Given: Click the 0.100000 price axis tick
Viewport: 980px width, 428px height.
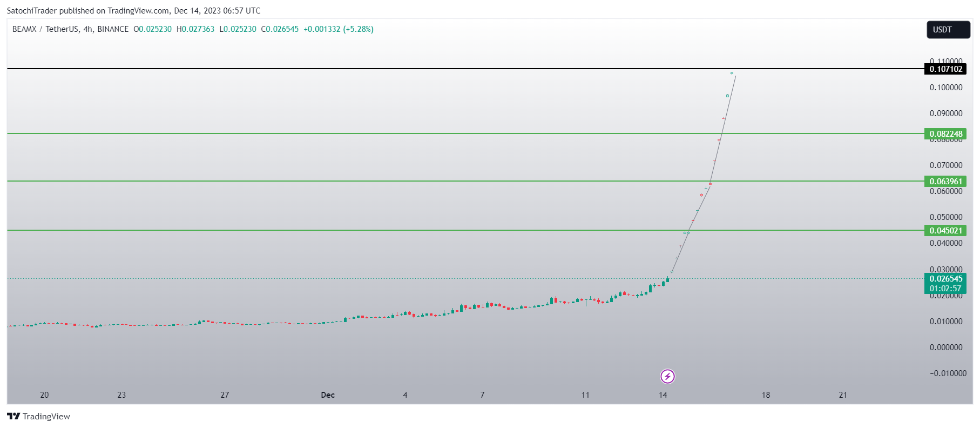Looking at the screenshot, I should coord(946,88).
